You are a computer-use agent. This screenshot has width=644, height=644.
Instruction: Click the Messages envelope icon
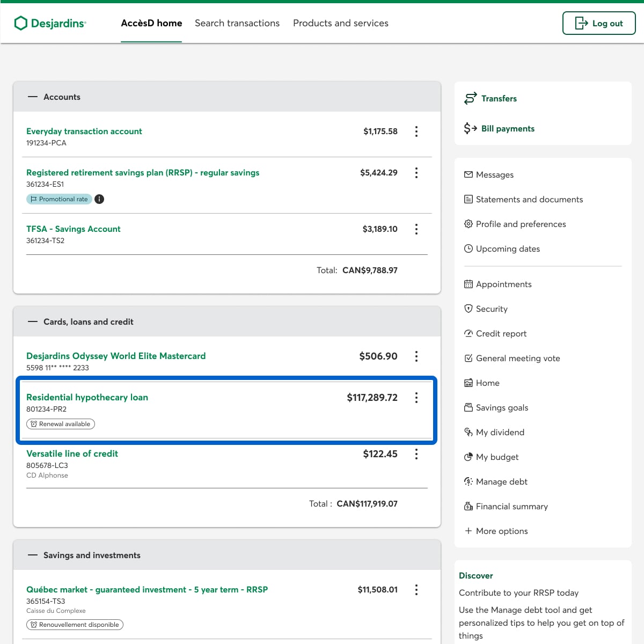pos(469,174)
